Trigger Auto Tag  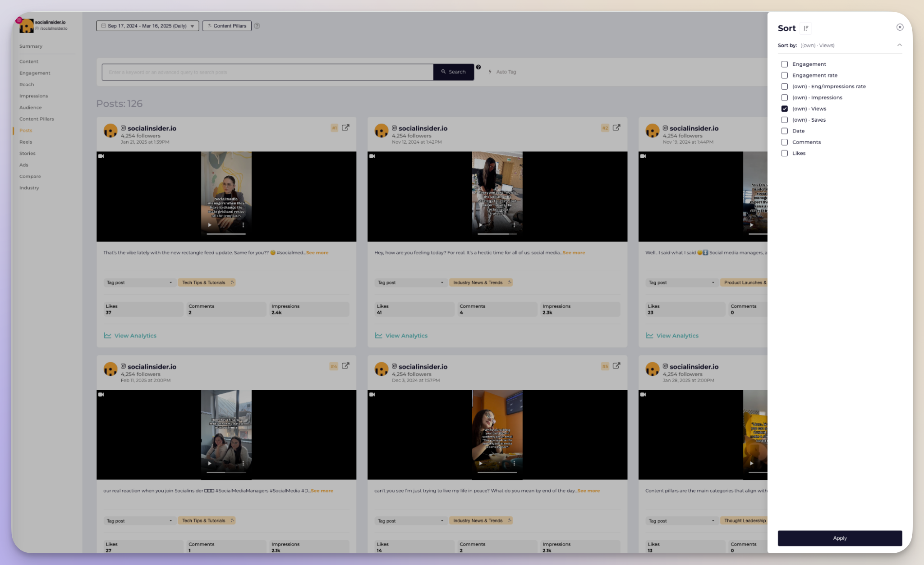pyautogui.click(x=502, y=72)
